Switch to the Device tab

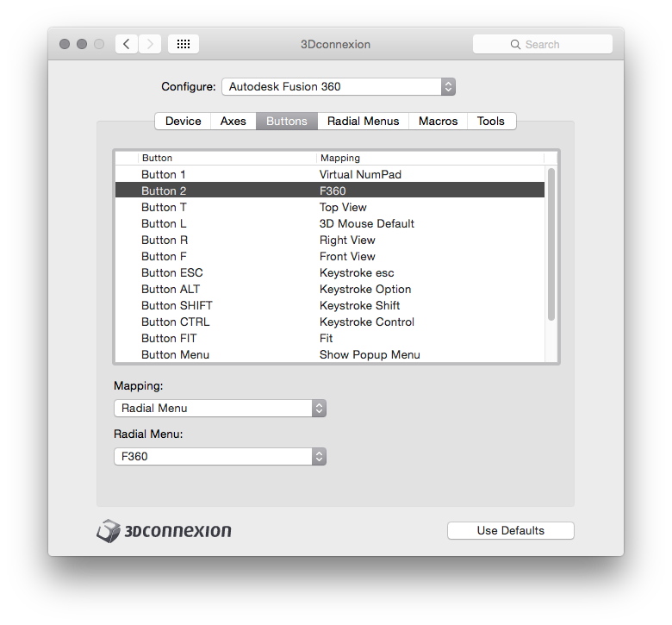[183, 121]
